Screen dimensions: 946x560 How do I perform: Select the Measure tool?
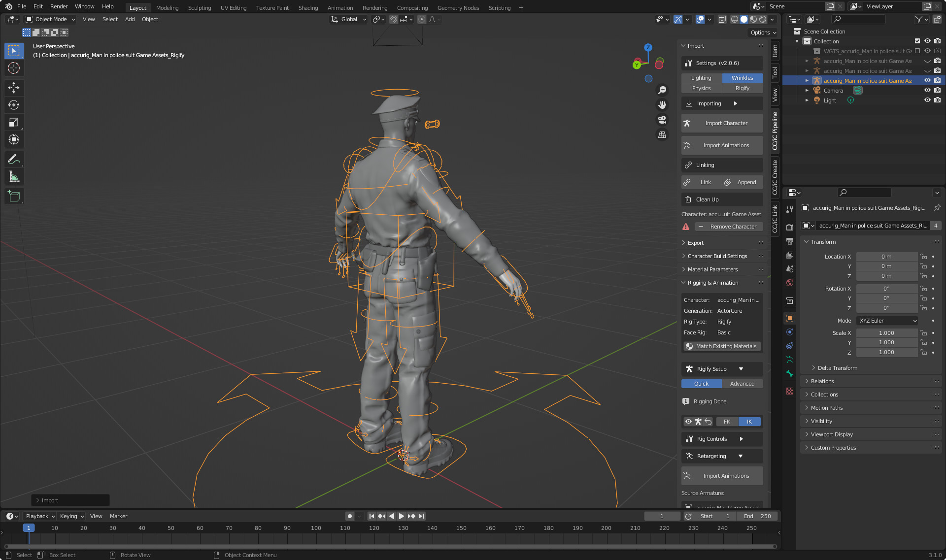(14, 177)
